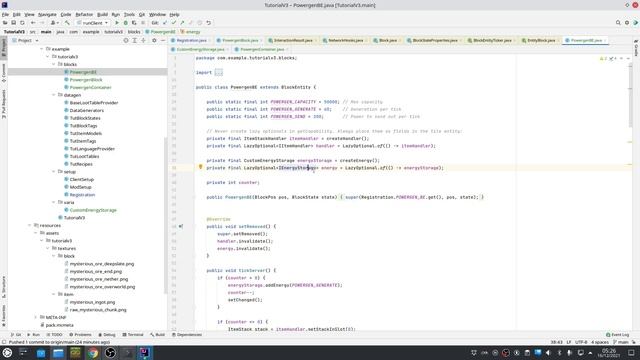This screenshot has height=360, width=640.
Task: Switch to the CustomEnergyStorage.java tab
Action: (199, 49)
